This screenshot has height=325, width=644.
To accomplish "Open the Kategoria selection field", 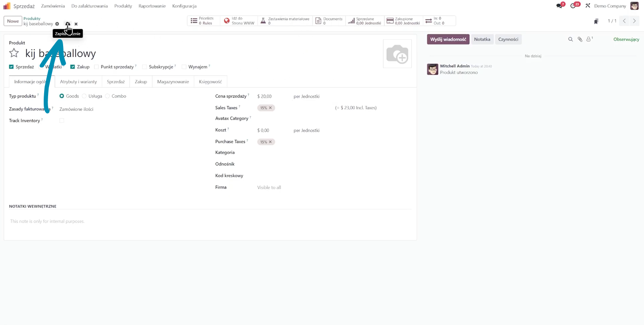I will [309, 153].
